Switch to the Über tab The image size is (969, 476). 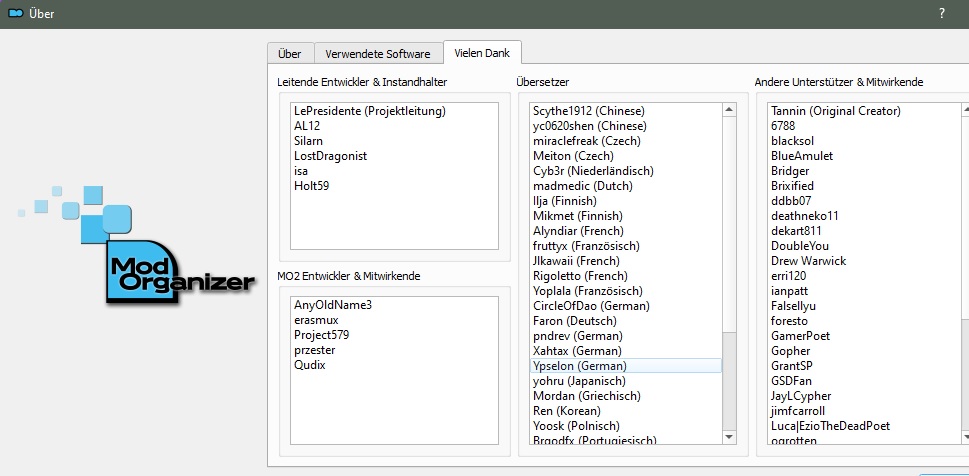(290, 54)
